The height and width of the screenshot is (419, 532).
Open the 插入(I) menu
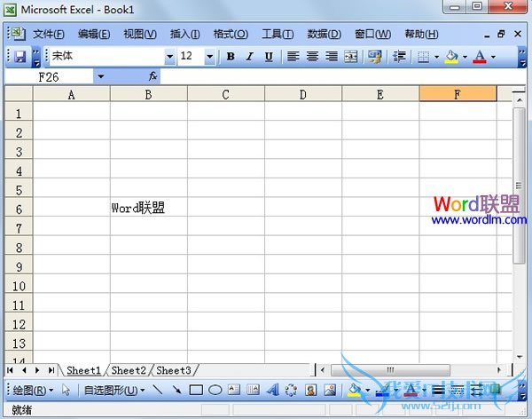click(185, 34)
